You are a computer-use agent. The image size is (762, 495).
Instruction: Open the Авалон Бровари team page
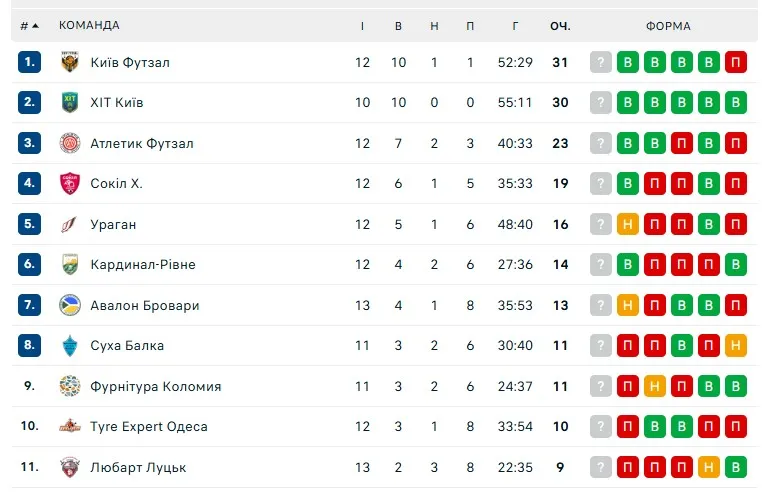pyautogui.click(x=144, y=305)
